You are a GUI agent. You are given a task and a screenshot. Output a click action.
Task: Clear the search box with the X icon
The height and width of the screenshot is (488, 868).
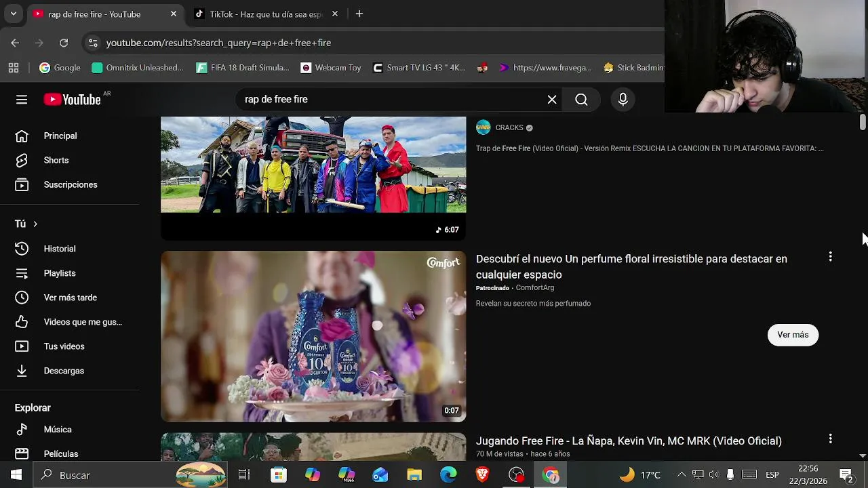tap(552, 100)
